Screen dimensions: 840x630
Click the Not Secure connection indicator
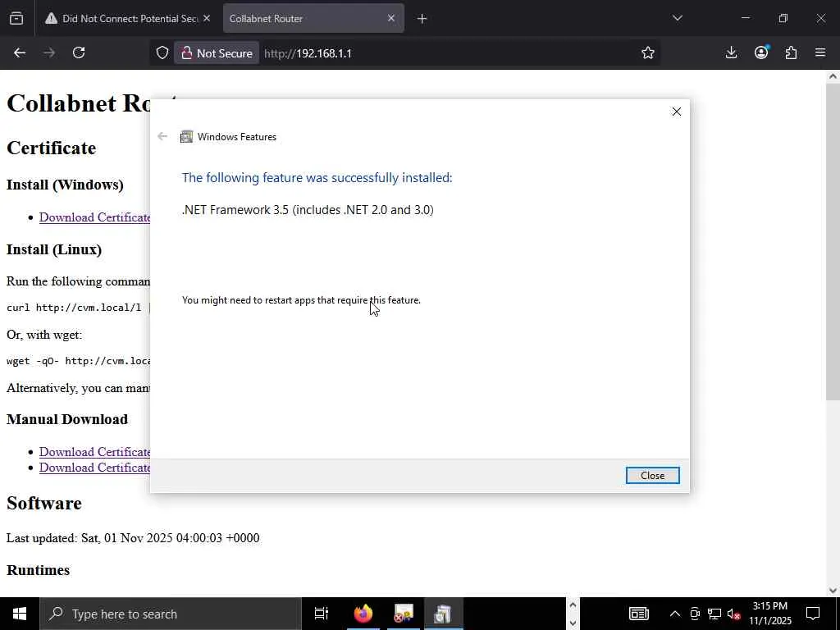[x=217, y=53]
